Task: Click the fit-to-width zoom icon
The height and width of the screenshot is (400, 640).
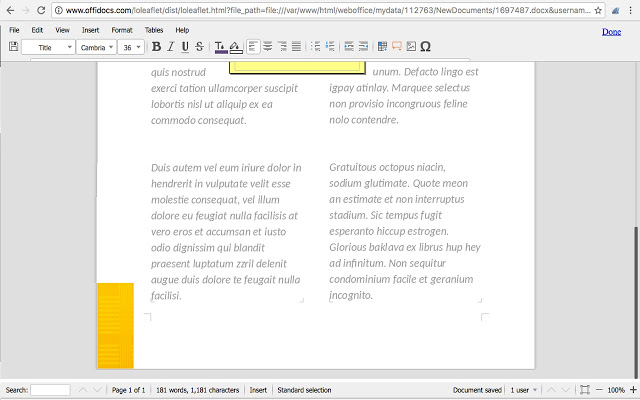Action: 584,390
